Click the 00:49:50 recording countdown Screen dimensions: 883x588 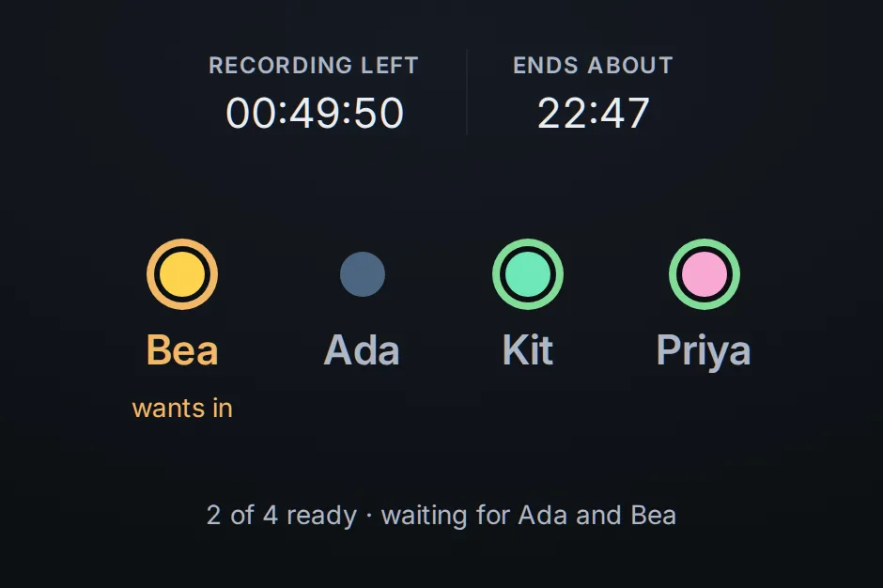[315, 114]
